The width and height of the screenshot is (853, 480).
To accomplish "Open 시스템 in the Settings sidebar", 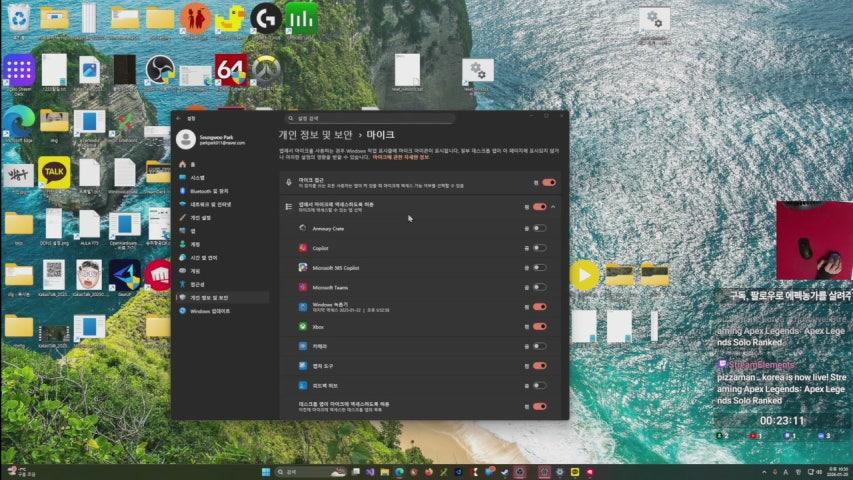I will (223, 178).
